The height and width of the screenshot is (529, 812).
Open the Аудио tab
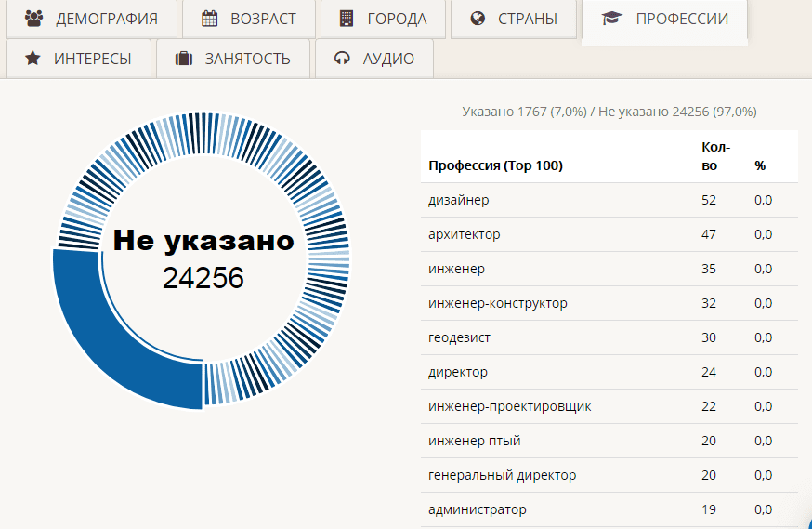tap(374, 59)
